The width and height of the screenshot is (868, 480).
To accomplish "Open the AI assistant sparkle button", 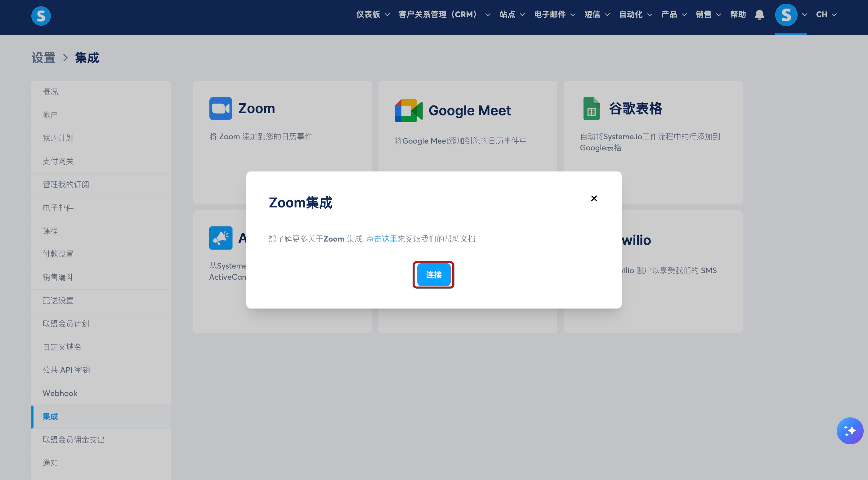I will (849, 430).
